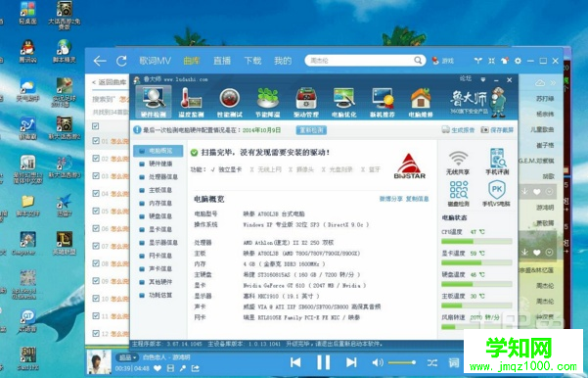Screen dimensions: 588x378
Task: Toggle select-all checkbox above song list
Action: tap(96, 126)
